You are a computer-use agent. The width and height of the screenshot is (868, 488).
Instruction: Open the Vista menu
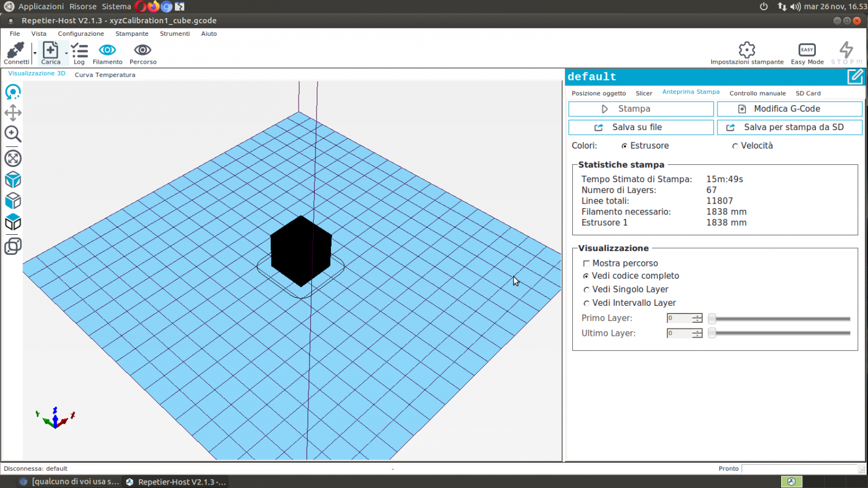pos(39,34)
